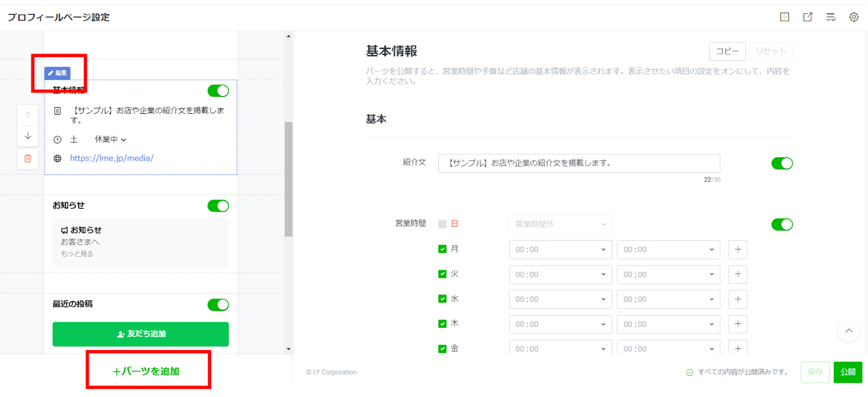Screen dimensions: 868x397
Task: Click the リセット button
Action: point(771,52)
